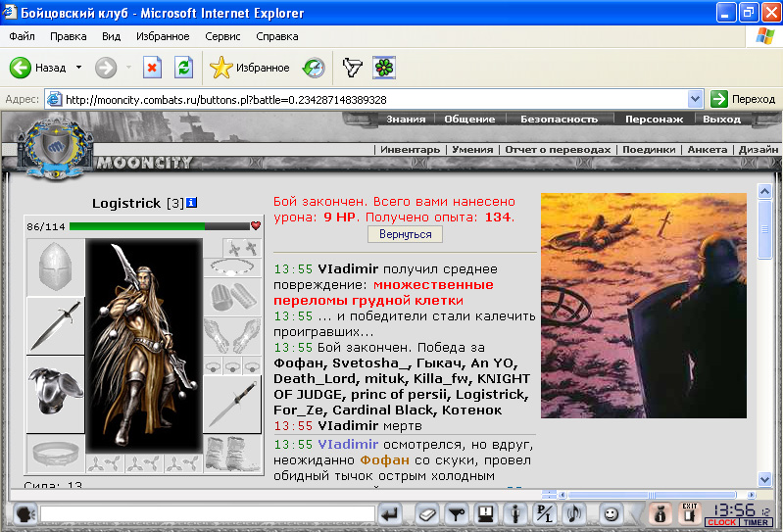783x532 pixels.
Task: Toggle the chat sound note icon
Action: point(573,514)
